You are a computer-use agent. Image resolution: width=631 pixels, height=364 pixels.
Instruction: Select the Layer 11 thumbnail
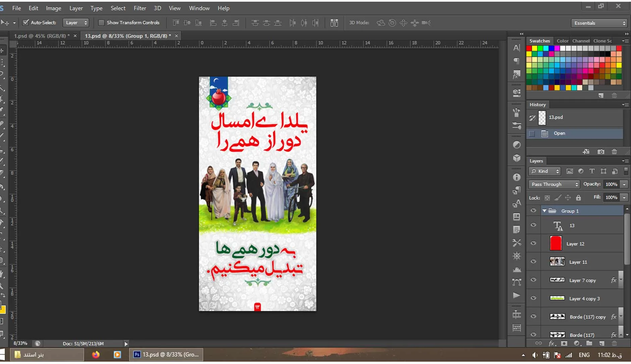[x=557, y=262]
